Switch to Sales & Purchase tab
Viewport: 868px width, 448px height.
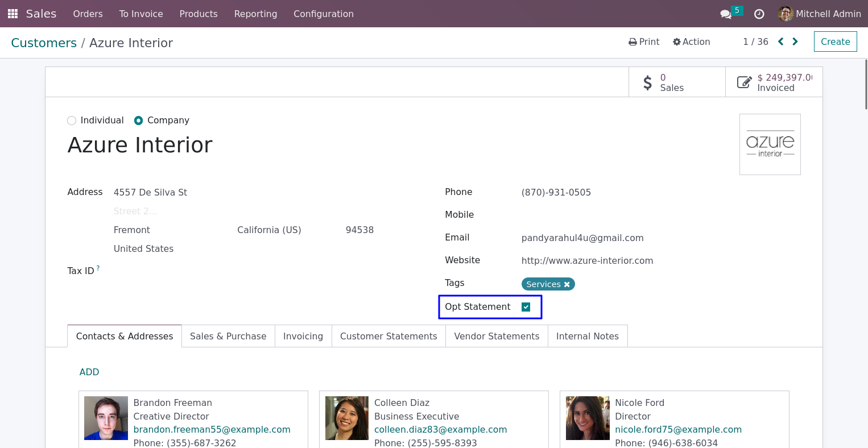point(228,336)
